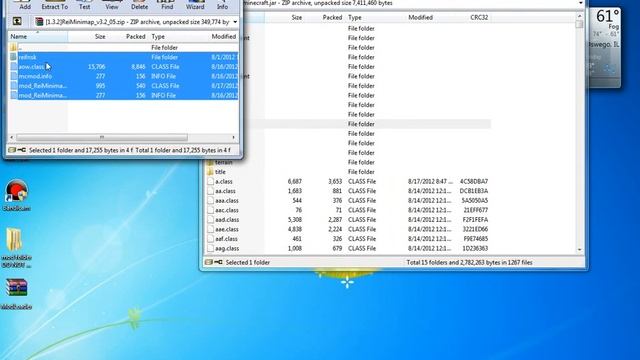Select the aow.class file row
The height and width of the screenshot is (360, 640).
(x=124, y=67)
